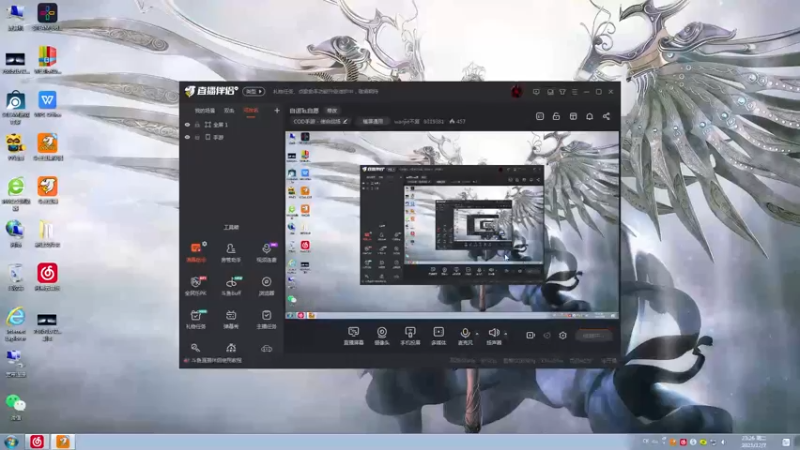
Task: Select the red active scene tab
Action: 251,111
